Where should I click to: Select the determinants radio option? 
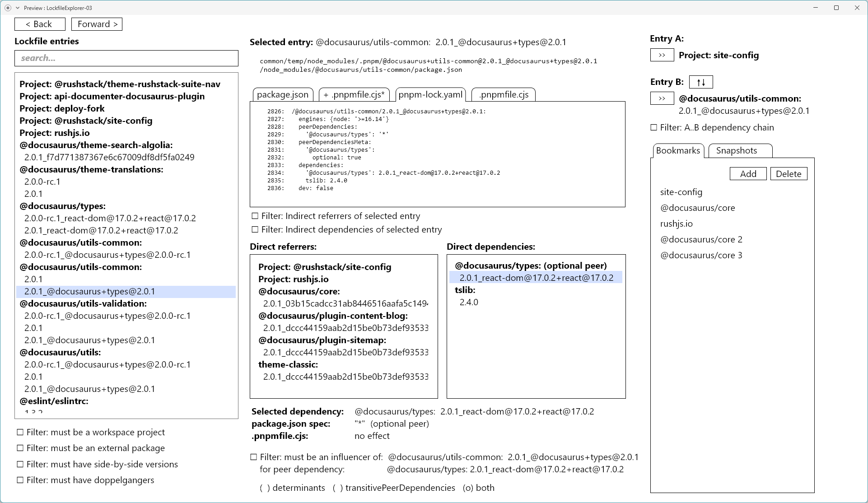[264, 488]
